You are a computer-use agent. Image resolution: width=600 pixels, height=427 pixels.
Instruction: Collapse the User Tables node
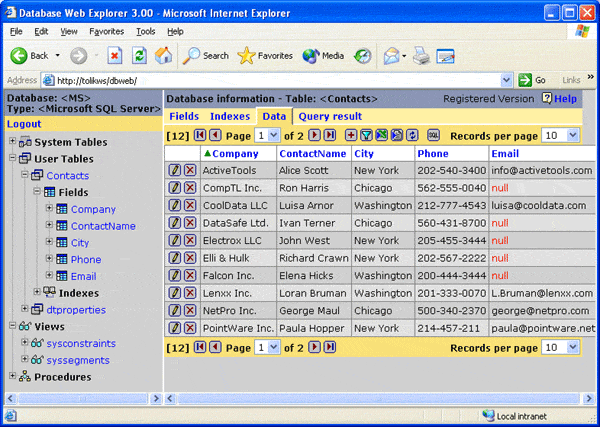tap(13, 158)
